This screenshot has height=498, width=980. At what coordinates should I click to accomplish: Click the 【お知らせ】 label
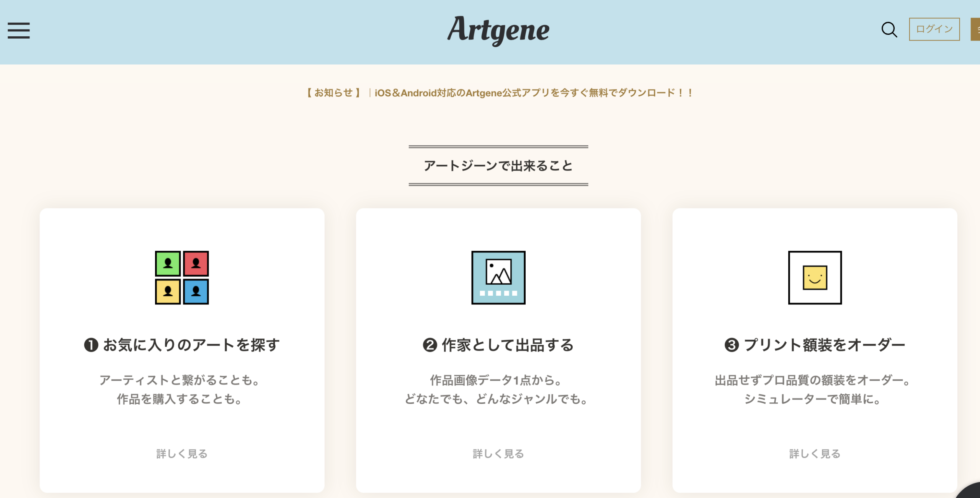click(333, 93)
